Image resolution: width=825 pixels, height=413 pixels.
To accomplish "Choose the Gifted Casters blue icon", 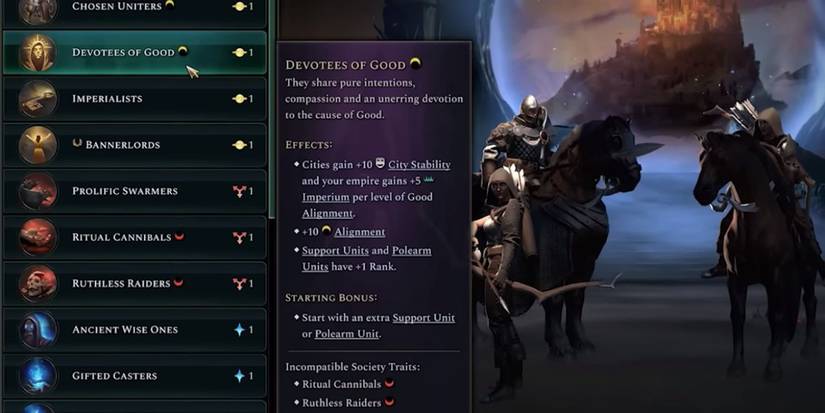I will tap(37, 376).
